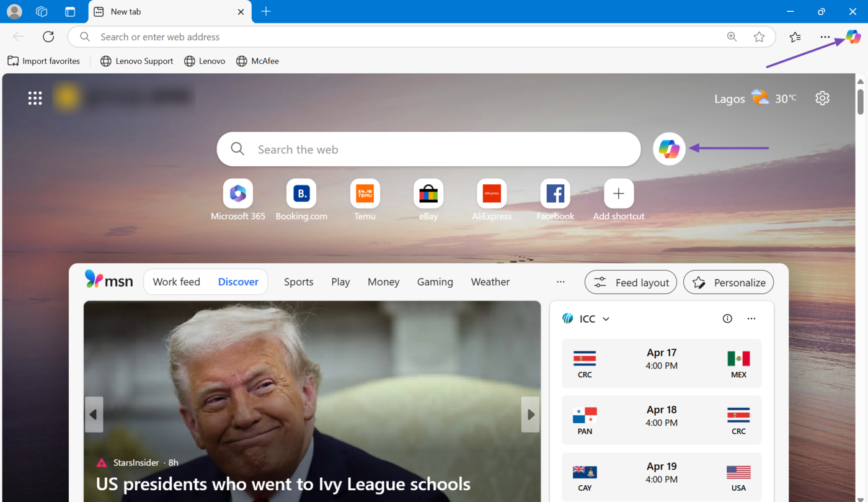Expand the ICC league dropdown
Screen dimensions: 868x502
606,319
